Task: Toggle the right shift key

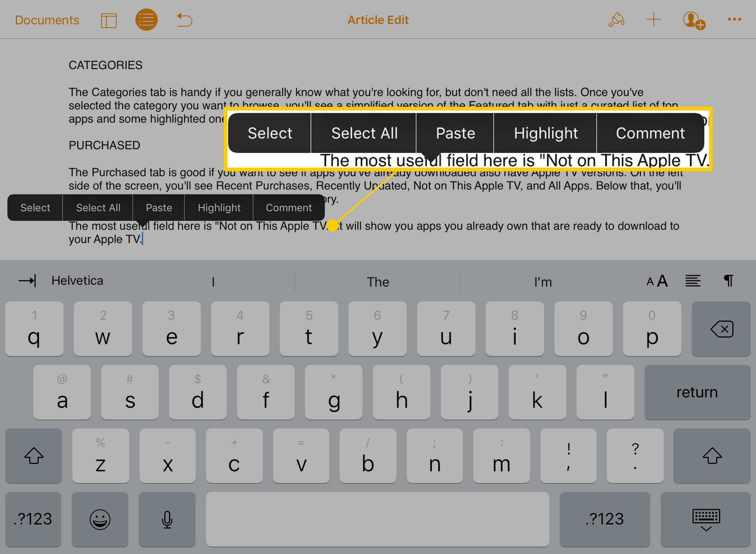Action: pos(712,456)
